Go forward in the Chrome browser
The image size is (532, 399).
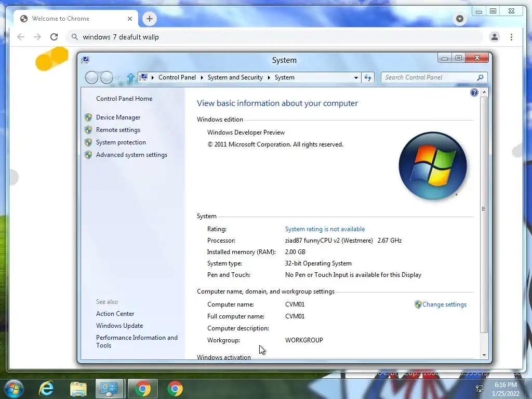[37, 37]
